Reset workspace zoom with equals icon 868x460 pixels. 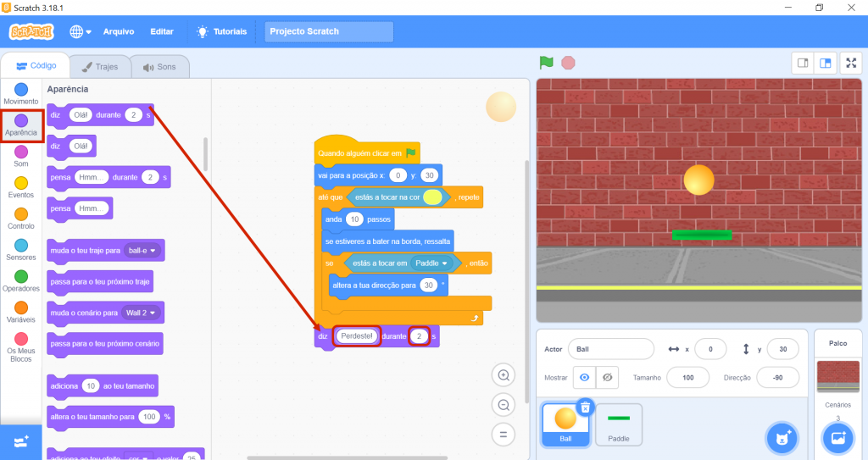coord(504,435)
